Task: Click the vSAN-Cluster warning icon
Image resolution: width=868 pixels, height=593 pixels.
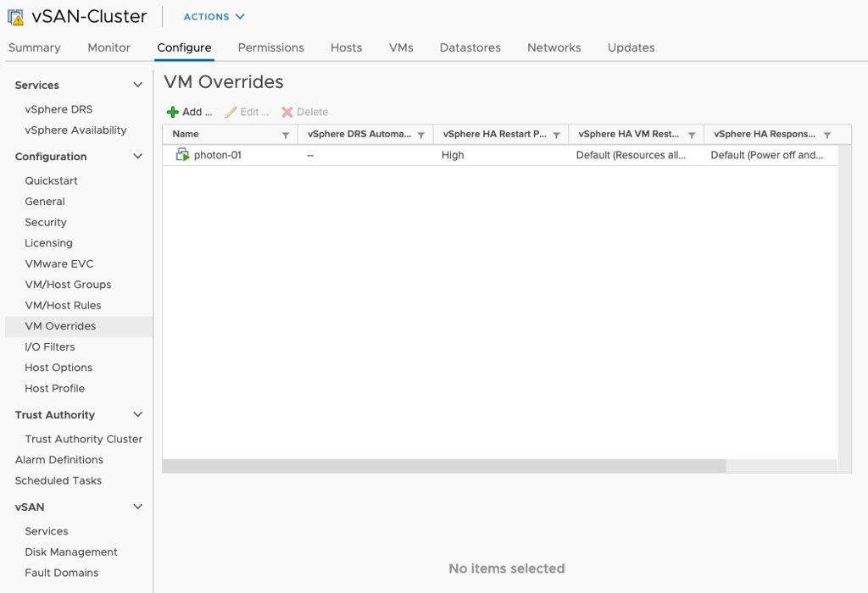Action: pos(15,17)
